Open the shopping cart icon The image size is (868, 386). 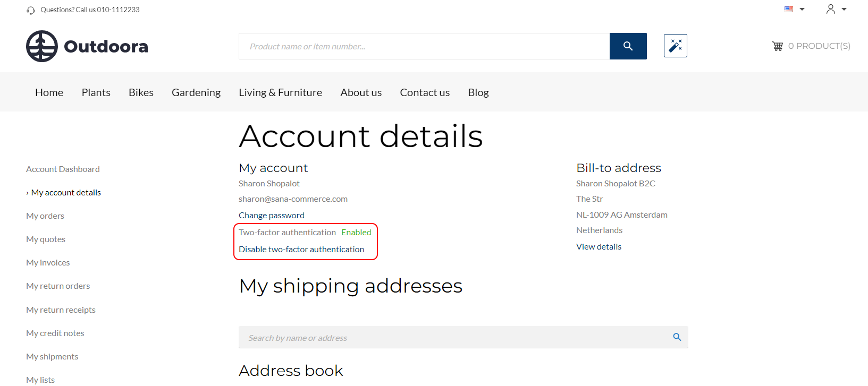click(x=778, y=46)
